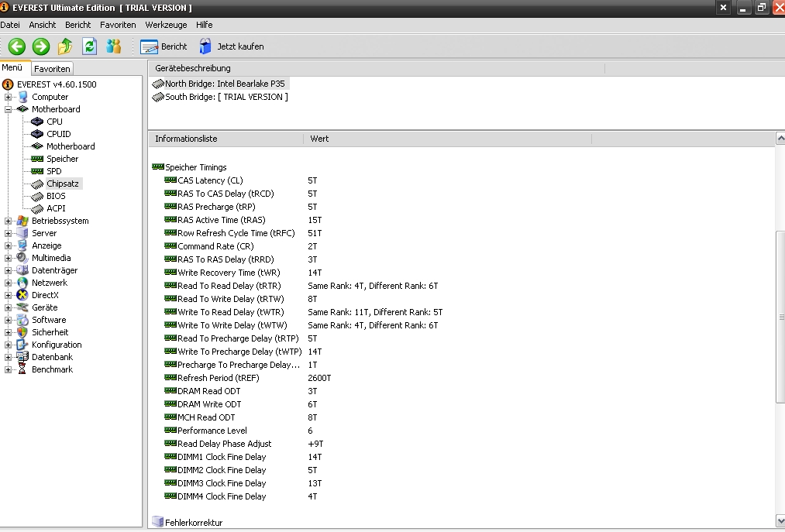Click the Jetzt kaufen gift icon

(x=205, y=46)
